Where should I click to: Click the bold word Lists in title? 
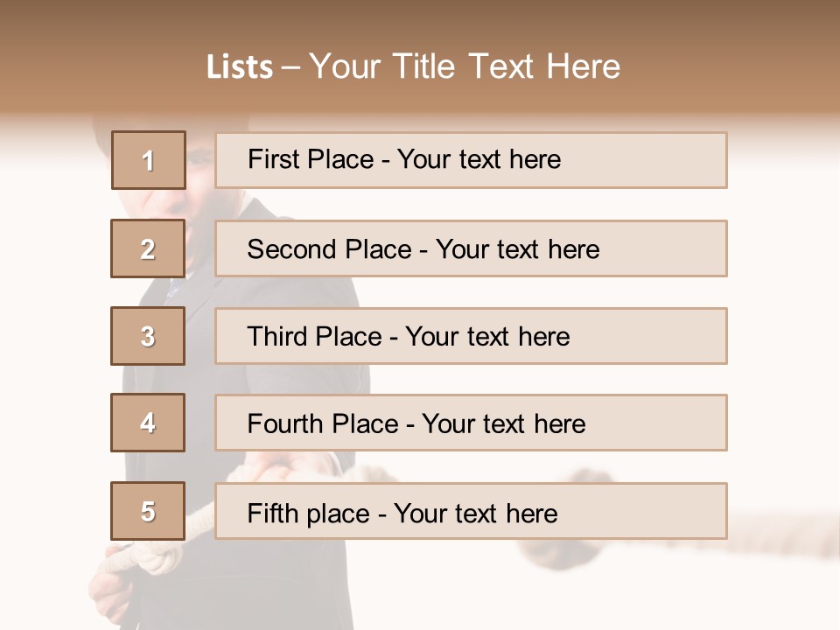coord(239,67)
